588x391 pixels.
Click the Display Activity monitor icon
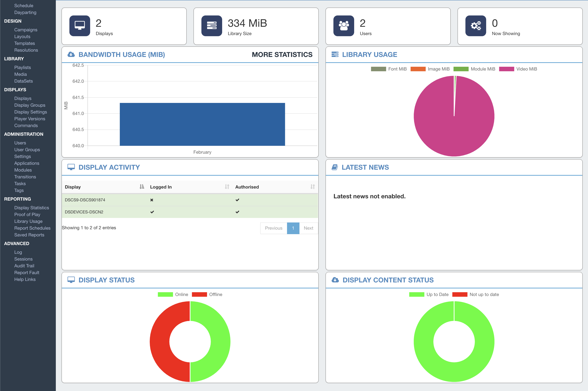point(72,167)
